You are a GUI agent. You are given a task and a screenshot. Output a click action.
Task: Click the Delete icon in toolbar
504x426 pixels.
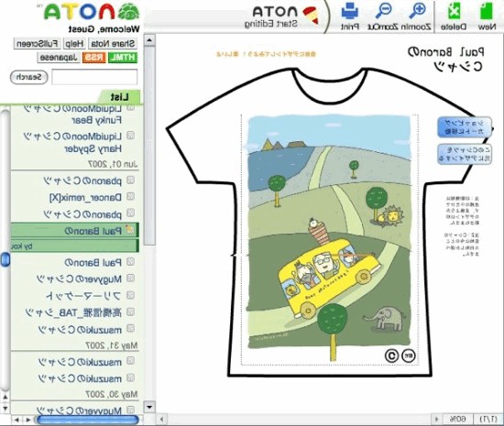pyautogui.click(x=454, y=12)
